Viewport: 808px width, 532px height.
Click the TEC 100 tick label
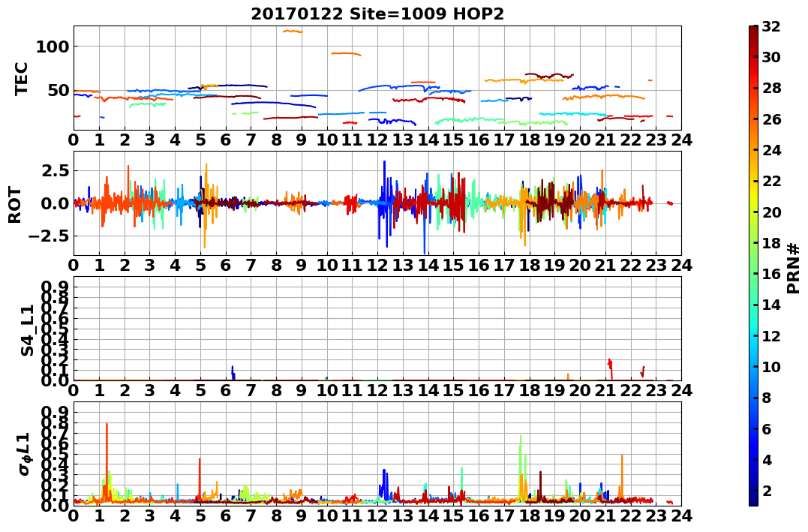tap(53, 47)
